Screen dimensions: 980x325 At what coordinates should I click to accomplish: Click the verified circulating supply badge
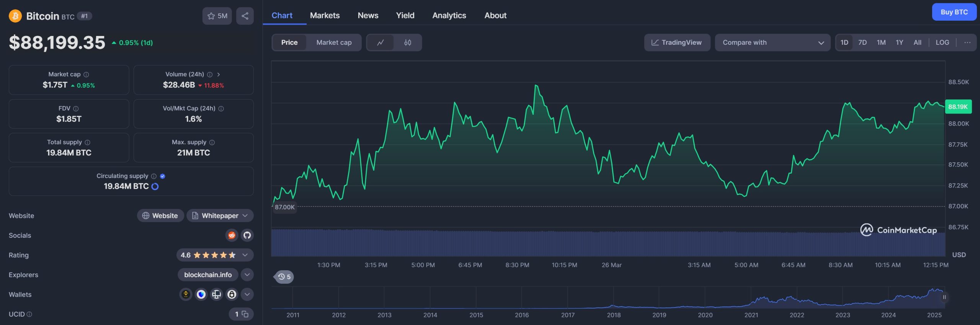point(162,176)
